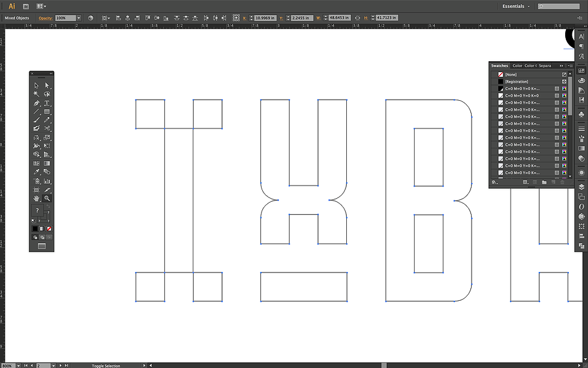The image size is (588, 368).
Task: Switch to the Color tab
Action: pos(517,65)
